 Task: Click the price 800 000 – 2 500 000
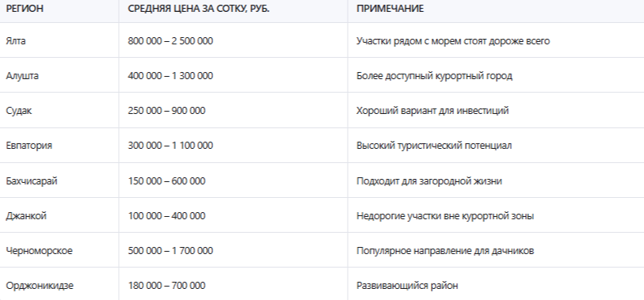point(170,41)
